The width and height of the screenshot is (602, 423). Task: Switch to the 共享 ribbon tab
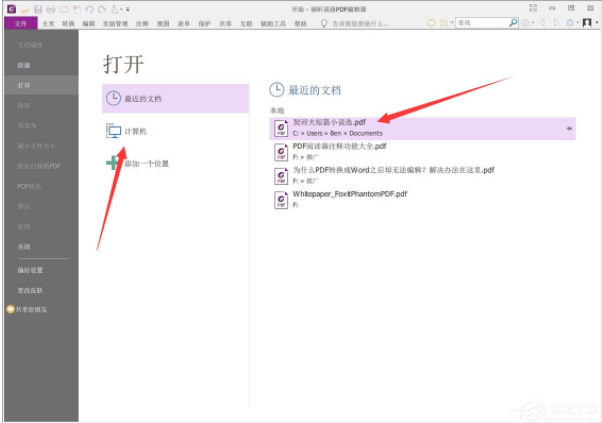click(x=225, y=24)
